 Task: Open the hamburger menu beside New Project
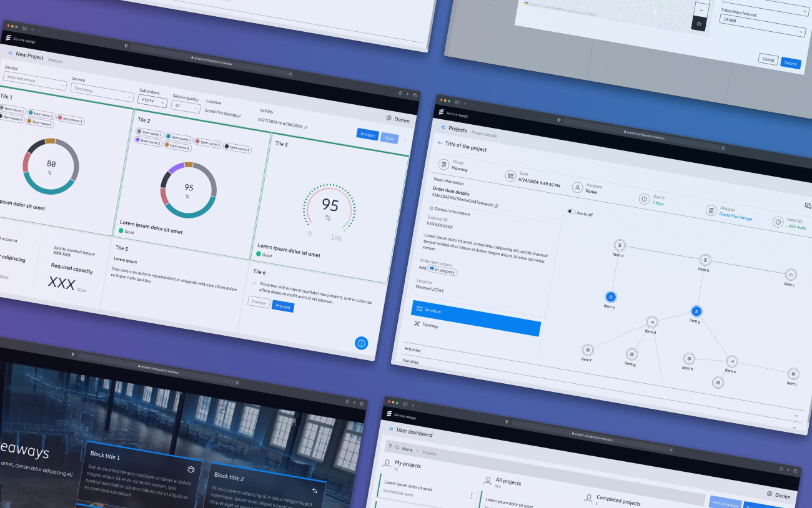pos(10,54)
